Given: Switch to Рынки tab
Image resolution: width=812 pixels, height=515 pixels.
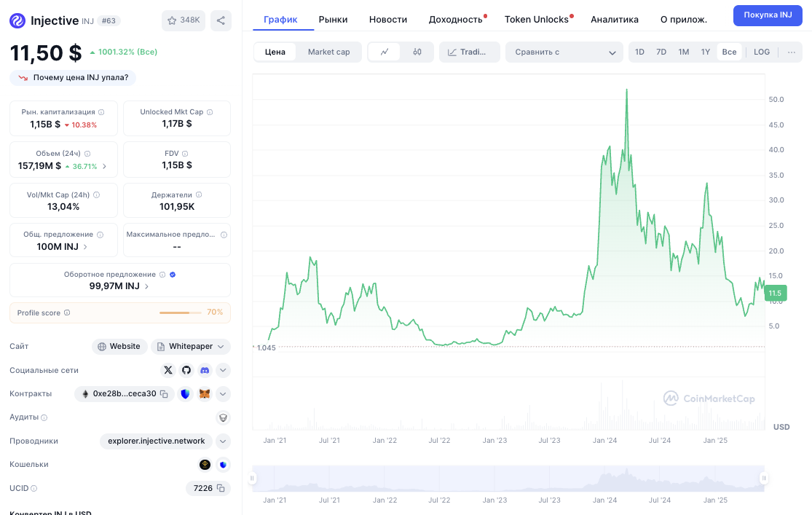Looking at the screenshot, I should [333, 19].
